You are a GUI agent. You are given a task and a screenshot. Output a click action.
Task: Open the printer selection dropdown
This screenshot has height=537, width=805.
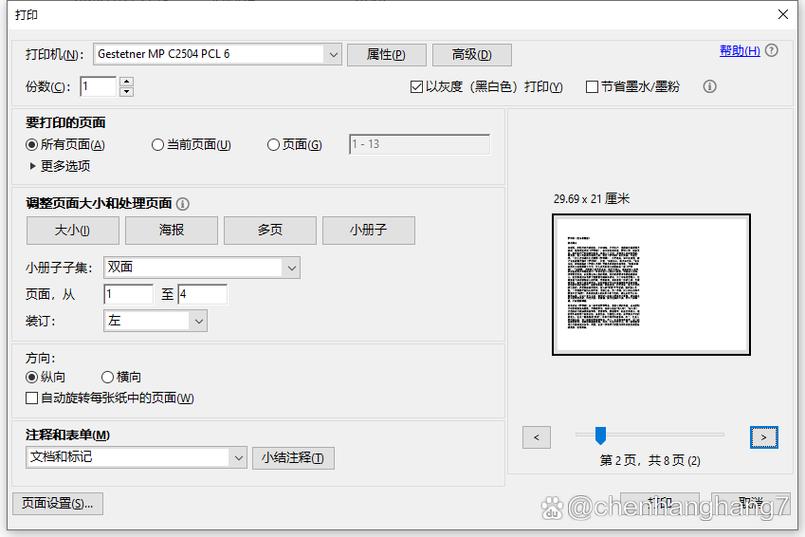[x=217, y=54]
